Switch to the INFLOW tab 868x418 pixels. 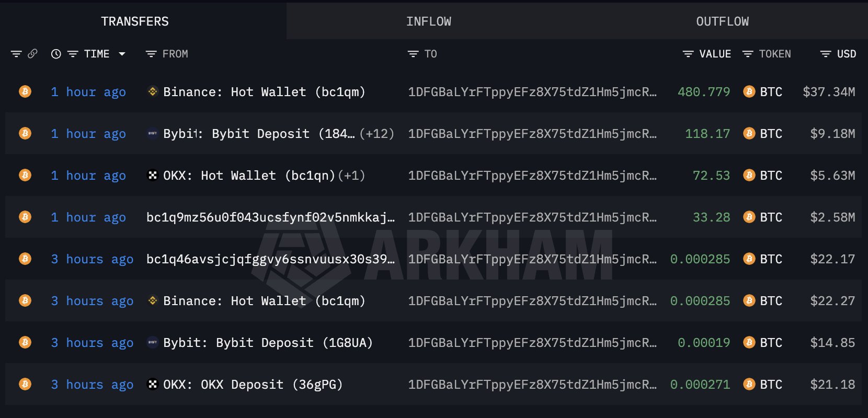click(x=428, y=21)
